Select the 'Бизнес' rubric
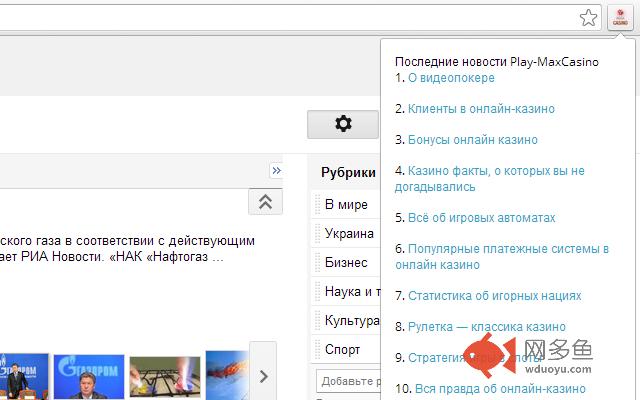 pyautogui.click(x=346, y=262)
